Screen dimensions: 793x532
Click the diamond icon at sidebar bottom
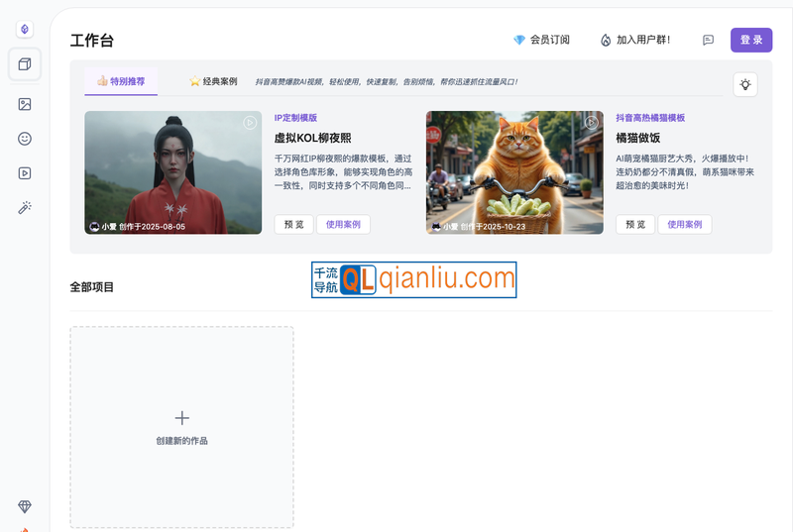point(25,506)
